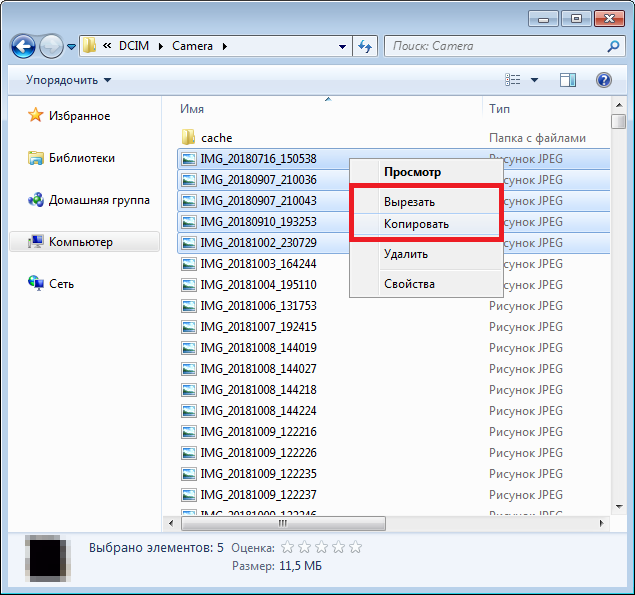Select Компьютер in the navigation pane
The height and width of the screenshot is (595, 635).
(84, 242)
